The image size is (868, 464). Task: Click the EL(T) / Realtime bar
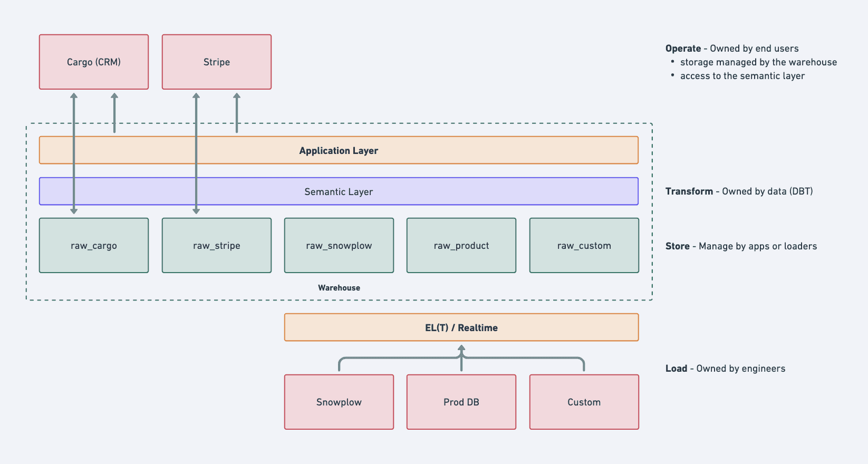tap(461, 327)
